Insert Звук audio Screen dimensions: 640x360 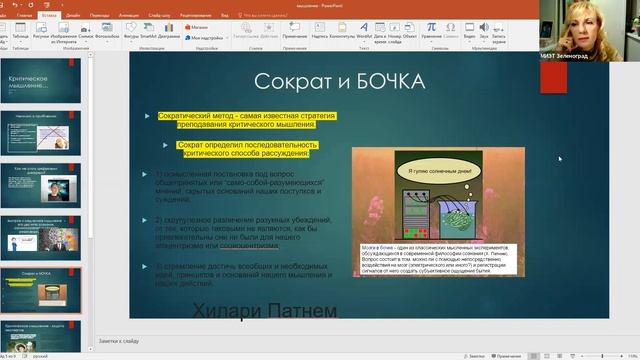pos(484,31)
